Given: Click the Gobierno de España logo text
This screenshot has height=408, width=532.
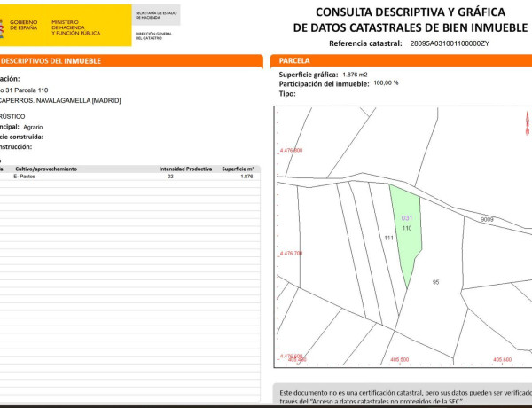Looking at the screenshot, I should click(23, 25).
